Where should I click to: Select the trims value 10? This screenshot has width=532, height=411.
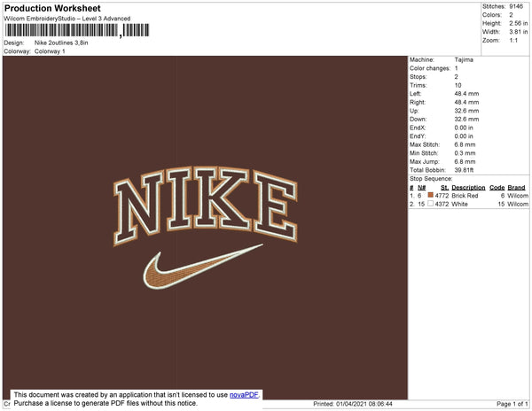(458, 85)
